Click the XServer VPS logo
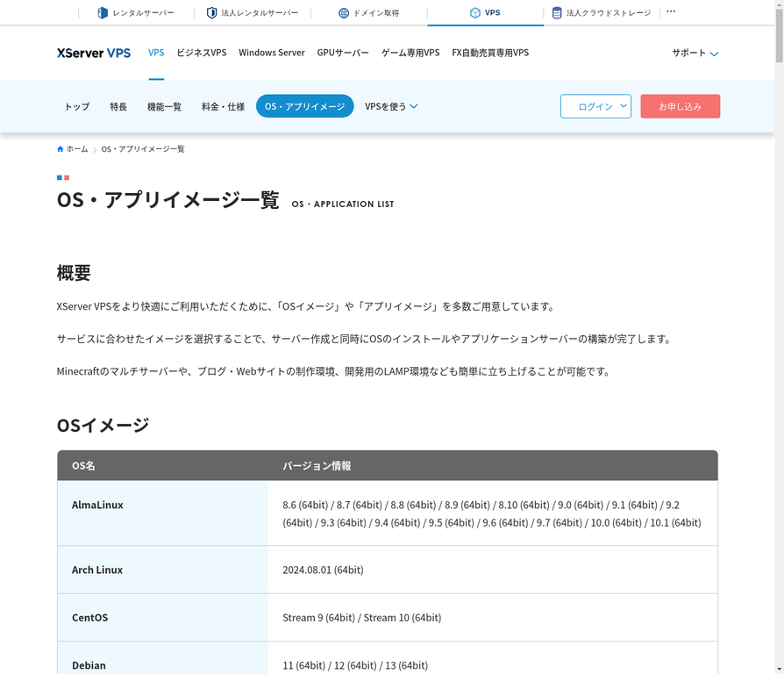Screen dimensions: 784x674 pyautogui.click(x=93, y=53)
